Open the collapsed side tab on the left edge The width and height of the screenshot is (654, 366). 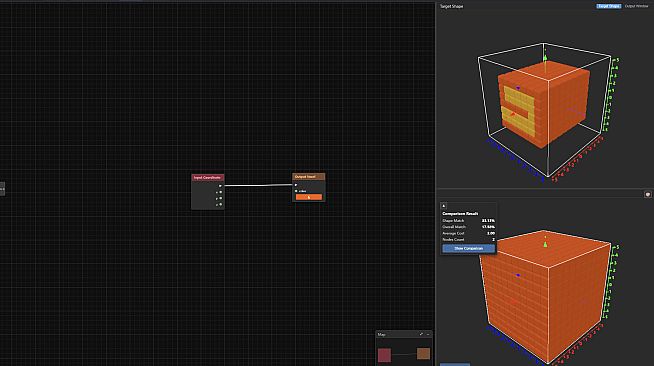[x=2, y=189]
